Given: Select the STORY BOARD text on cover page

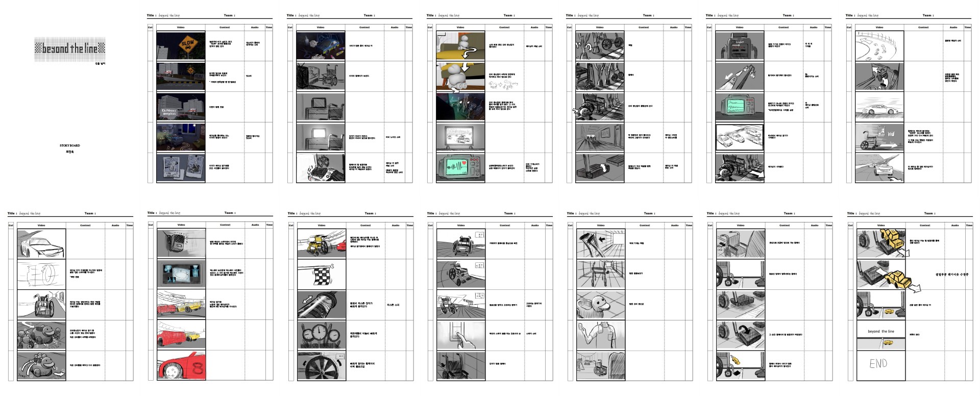Looking at the screenshot, I should (69, 145).
